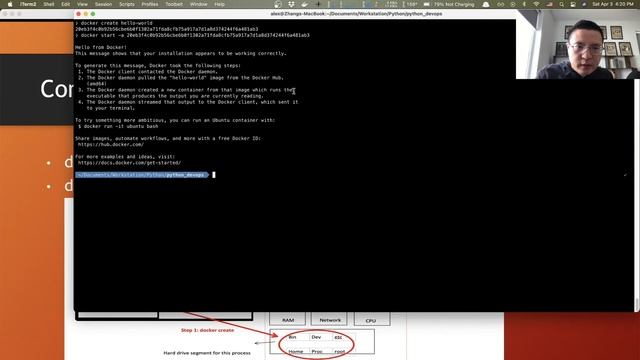Open the Window menu
This screenshot has width=640, height=360.
point(199,4)
